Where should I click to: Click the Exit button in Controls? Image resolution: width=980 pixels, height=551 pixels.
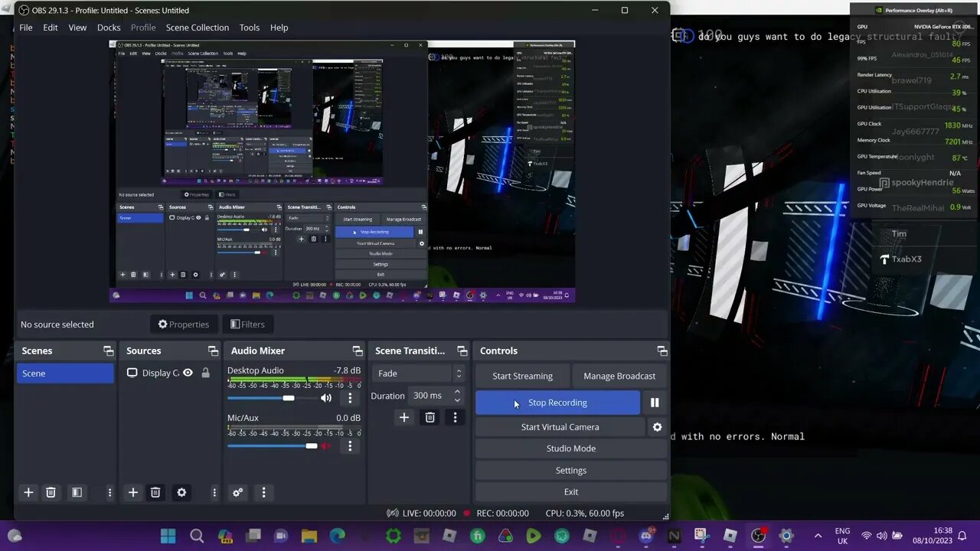[x=571, y=491]
